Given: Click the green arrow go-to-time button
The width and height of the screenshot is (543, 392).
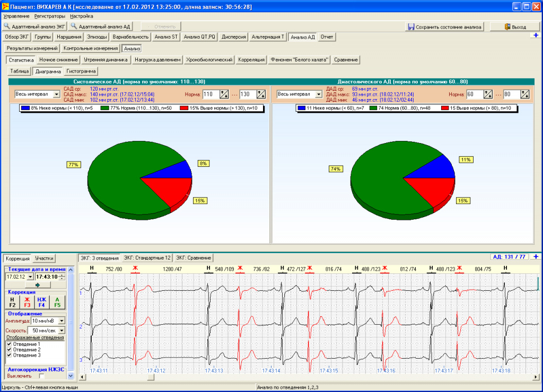Looking at the screenshot, I should point(38,285).
